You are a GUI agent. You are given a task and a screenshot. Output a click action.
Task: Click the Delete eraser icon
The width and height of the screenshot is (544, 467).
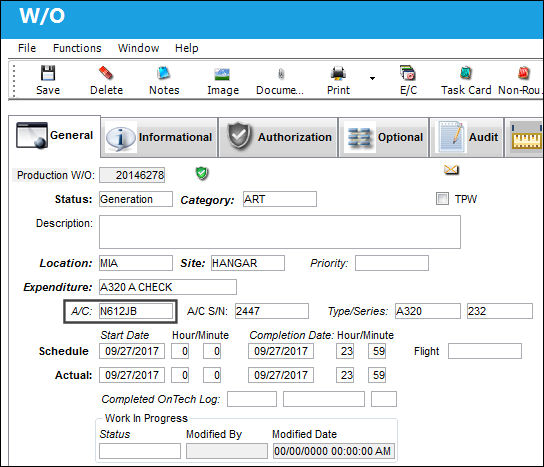[106, 73]
